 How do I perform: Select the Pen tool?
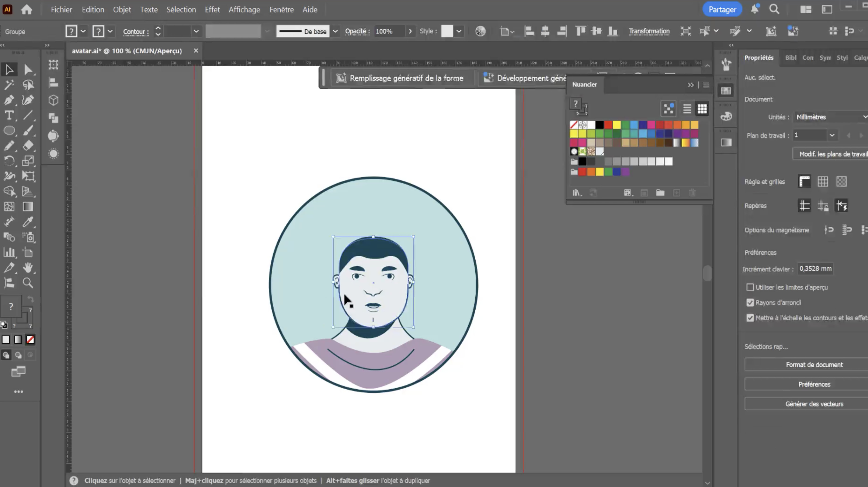click(x=9, y=100)
